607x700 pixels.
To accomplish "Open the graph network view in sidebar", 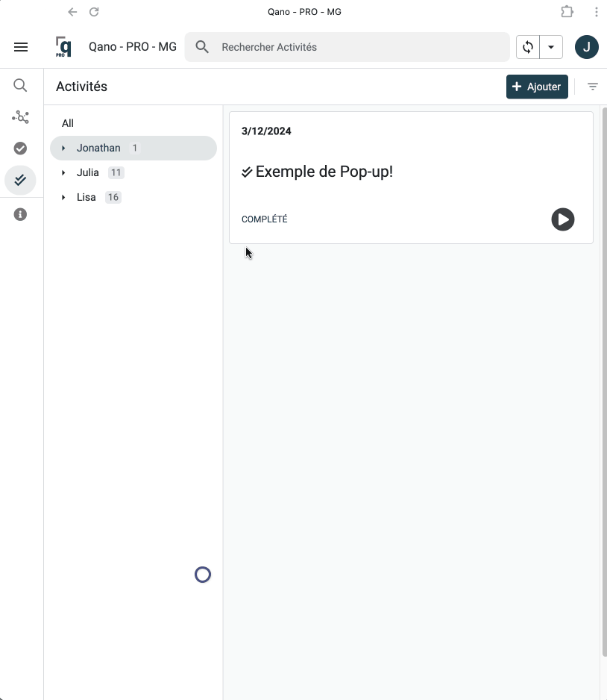I will point(21,117).
